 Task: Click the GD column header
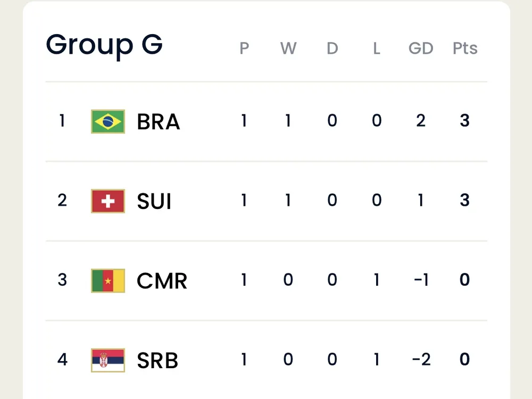tap(420, 48)
